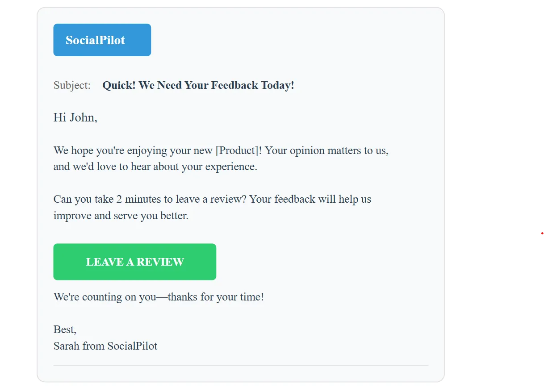Click the 'Subject:' label
The width and height of the screenshot is (544, 392).
click(x=71, y=85)
